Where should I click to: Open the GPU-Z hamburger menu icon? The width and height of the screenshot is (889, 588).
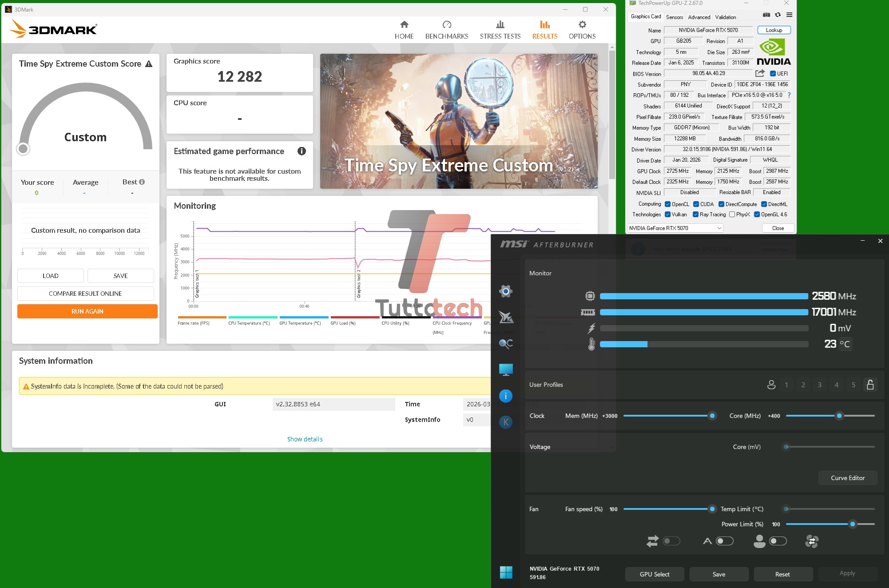tap(790, 15)
